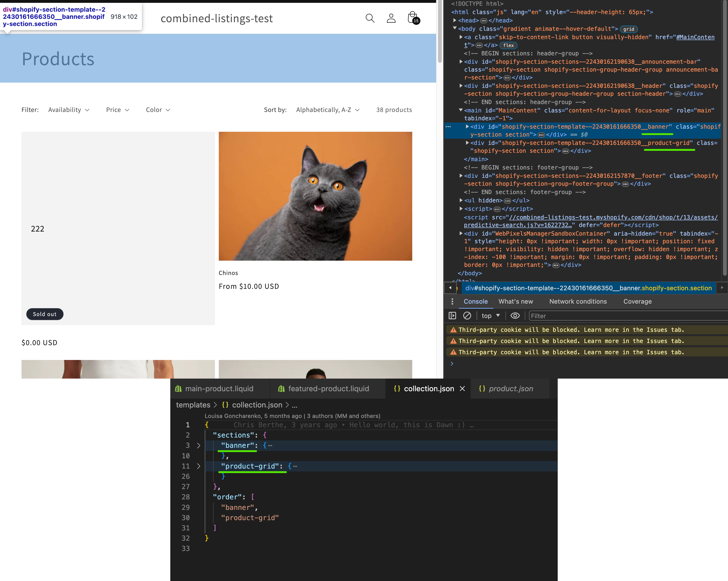Click the git blame author annotation
Viewport: 728px width, 581px height.
292,416
